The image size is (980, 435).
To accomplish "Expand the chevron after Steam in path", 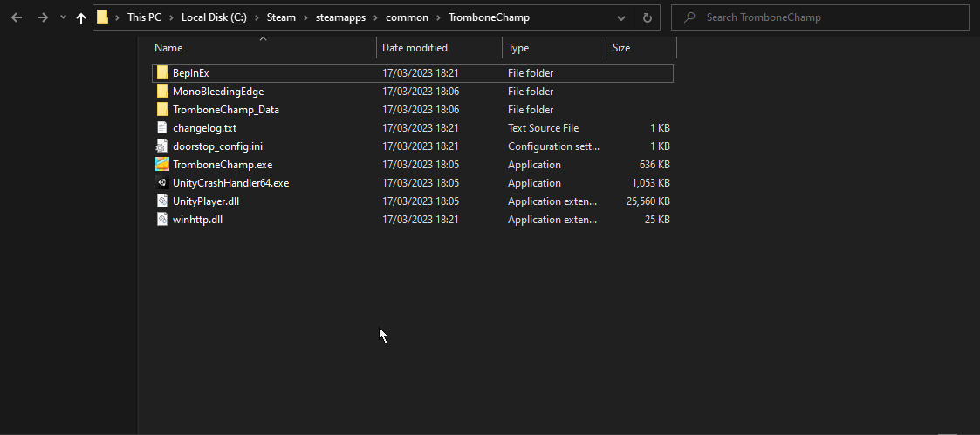I will point(305,17).
